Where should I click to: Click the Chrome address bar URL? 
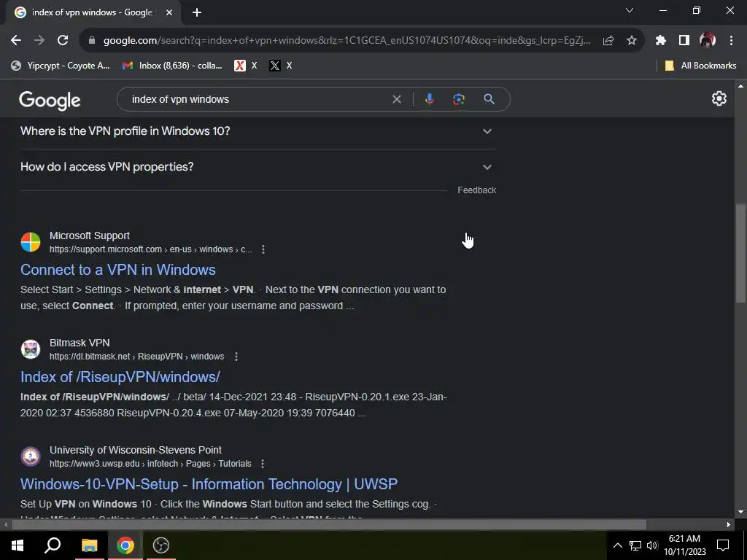(347, 41)
